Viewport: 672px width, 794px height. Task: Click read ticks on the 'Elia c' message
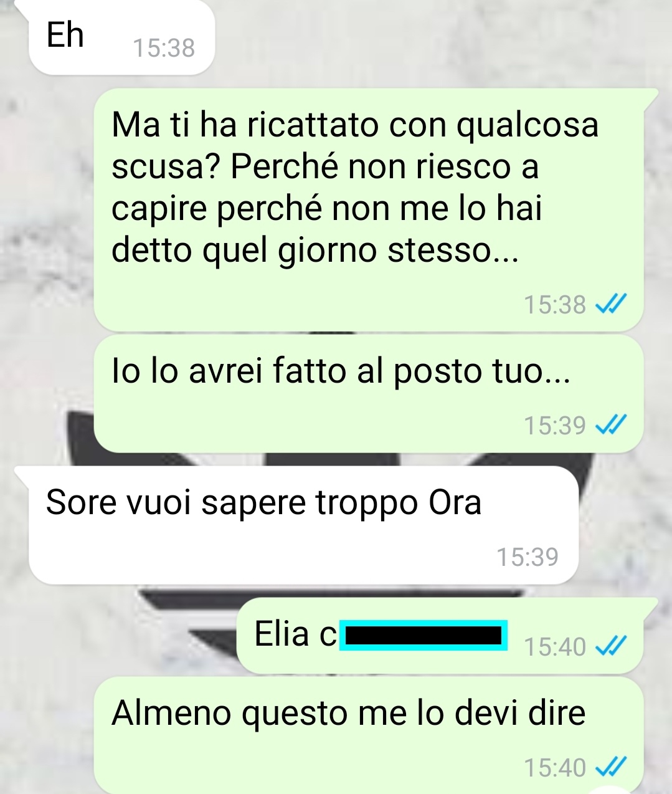pyautogui.click(x=610, y=647)
